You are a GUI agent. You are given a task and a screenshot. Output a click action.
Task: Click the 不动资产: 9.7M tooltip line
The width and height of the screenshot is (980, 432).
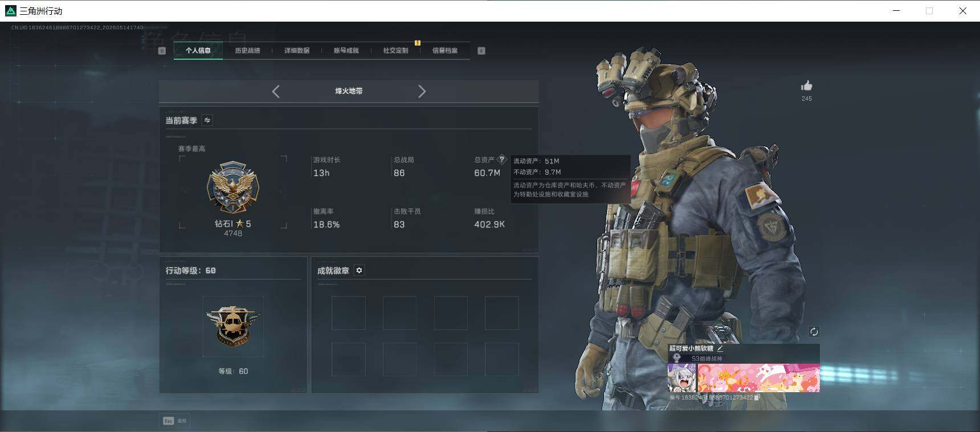pos(537,172)
